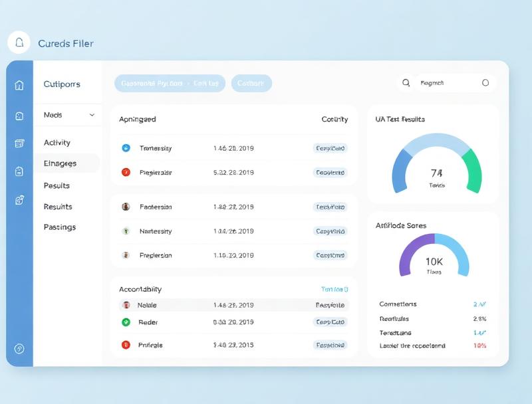
Task: Click the circle icon inside search field
Action: (x=485, y=82)
